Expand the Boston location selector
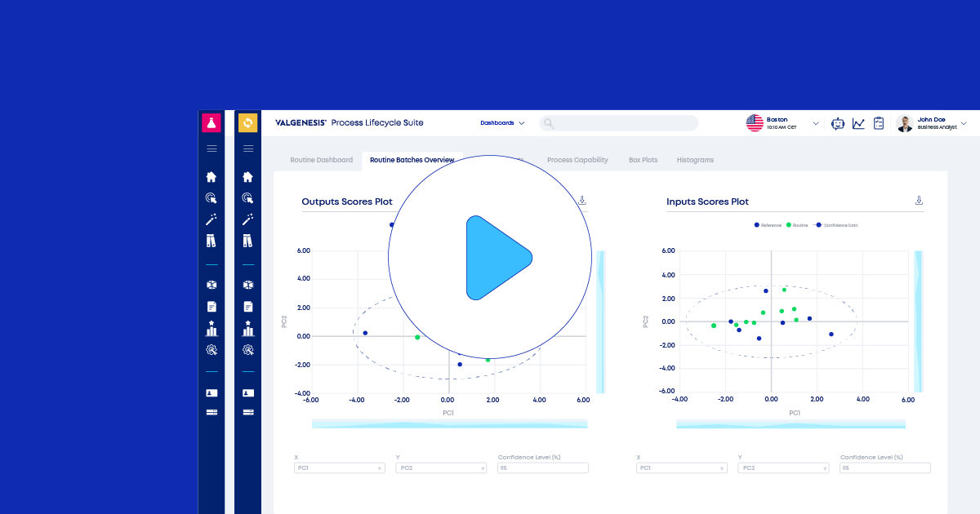This screenshot has height=514, width=980. [x=814, y=123]
